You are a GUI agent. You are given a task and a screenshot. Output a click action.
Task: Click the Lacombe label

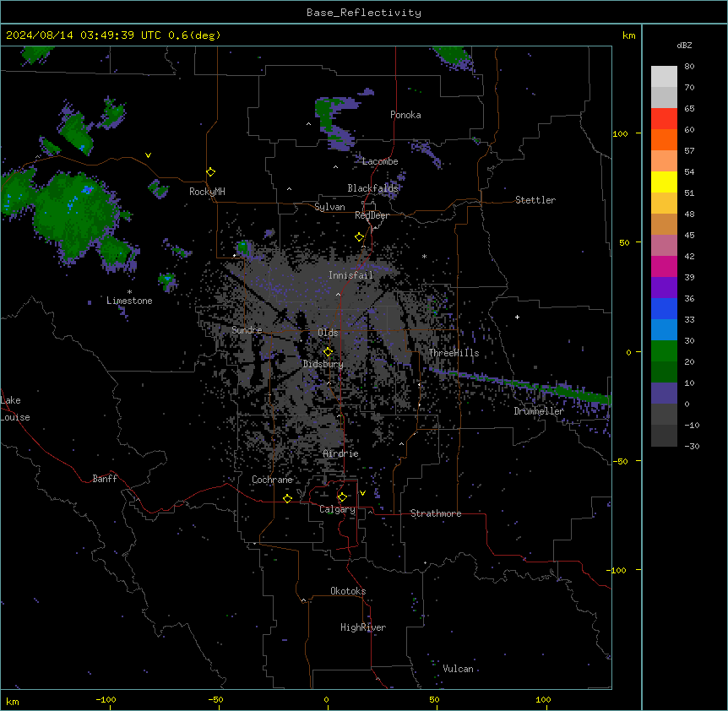pyautogui.click(x=380, y=161)
